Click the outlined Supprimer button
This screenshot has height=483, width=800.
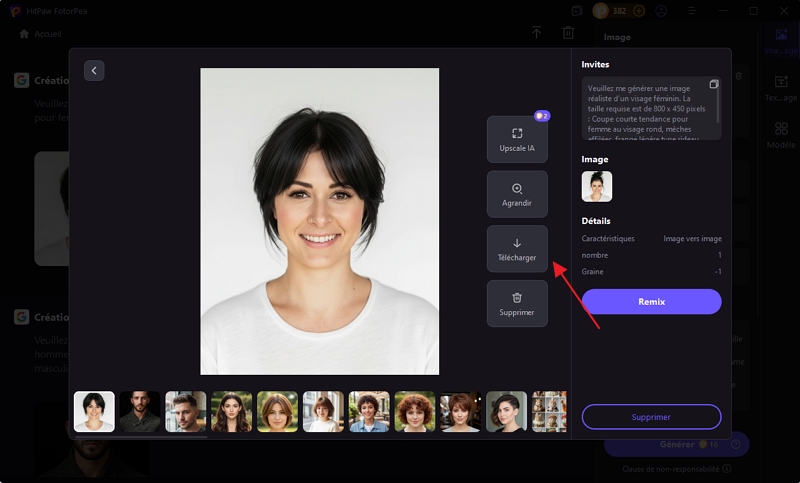click(651, 417)
